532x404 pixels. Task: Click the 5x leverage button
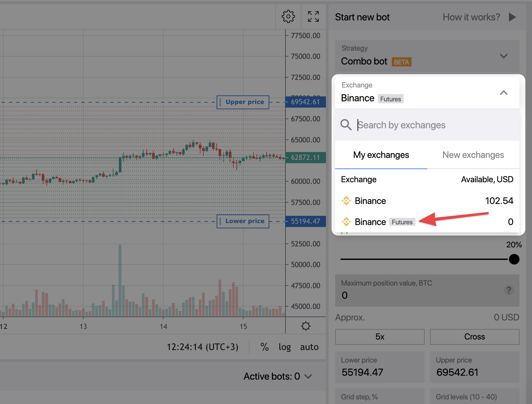(x=380, y=337)
